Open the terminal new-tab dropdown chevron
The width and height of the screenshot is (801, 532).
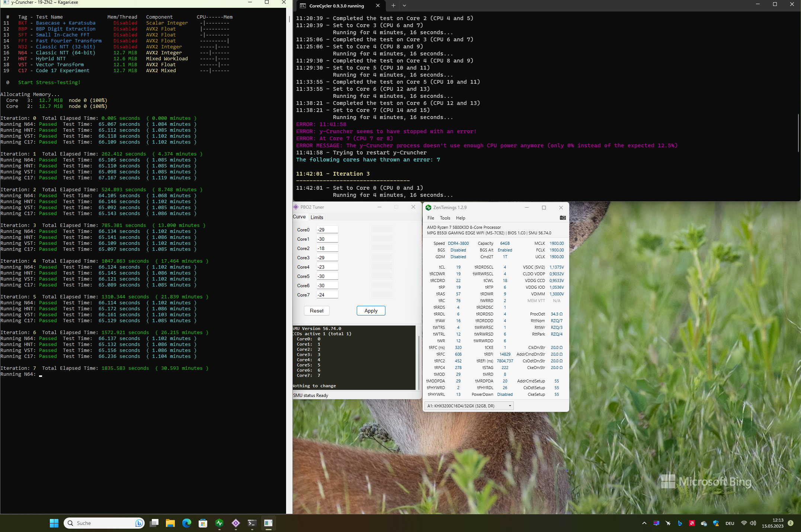[x=404, y=6]
